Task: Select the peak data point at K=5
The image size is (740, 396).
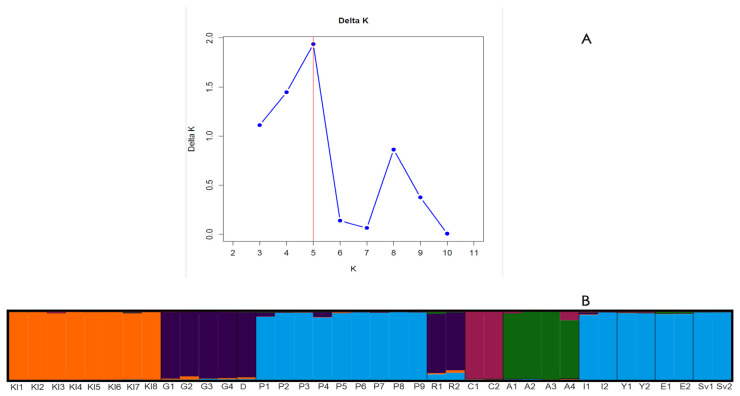Action: click(x=313, y=44)
